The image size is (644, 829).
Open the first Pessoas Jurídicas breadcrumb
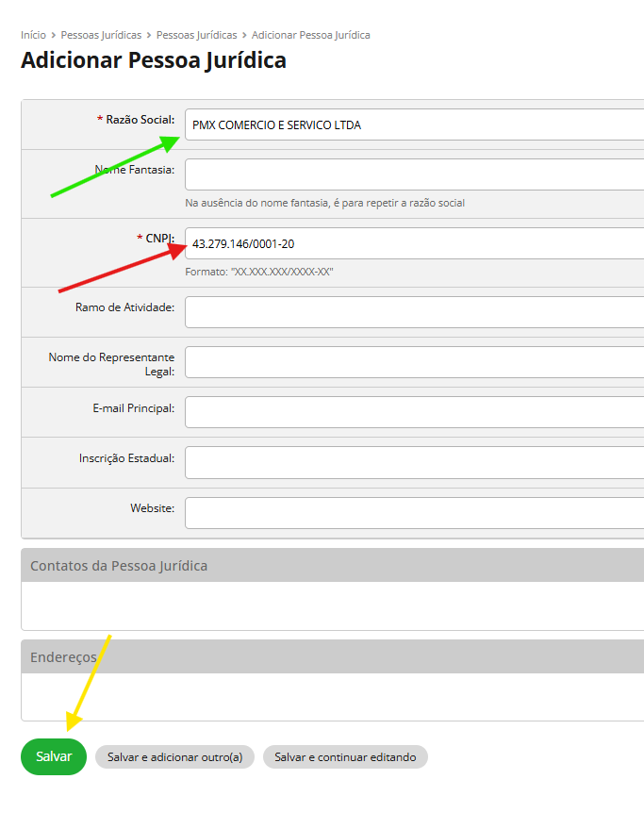pos(94,35)
